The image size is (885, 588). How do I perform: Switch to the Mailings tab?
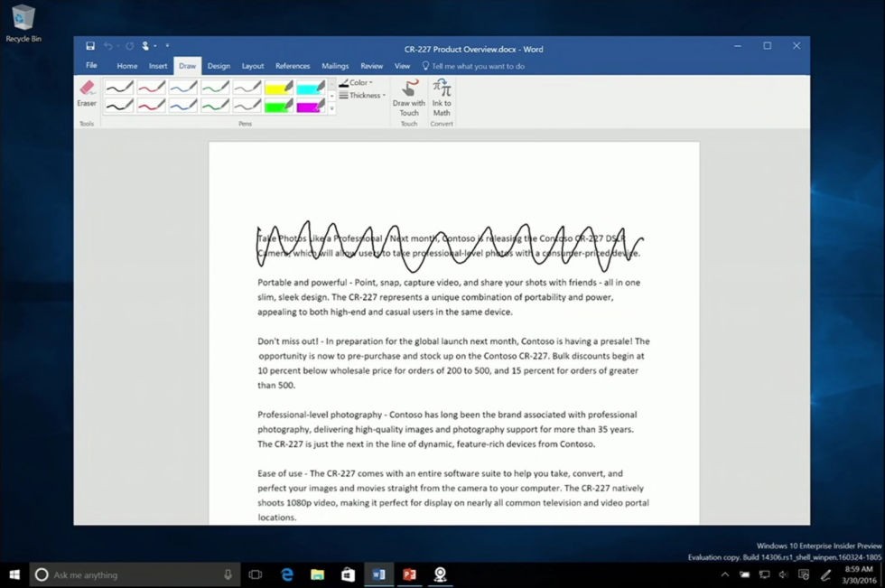tap(335, 66)
